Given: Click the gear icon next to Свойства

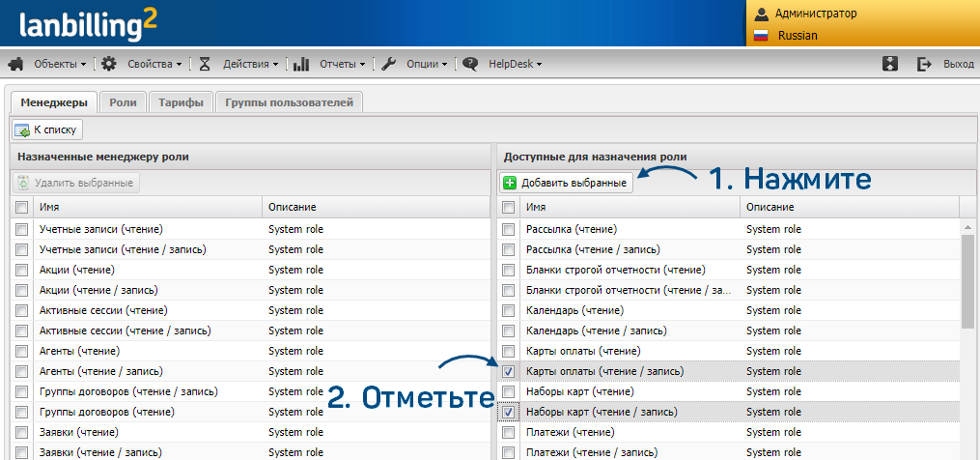Looking at the screenshot, I should 109,64.
